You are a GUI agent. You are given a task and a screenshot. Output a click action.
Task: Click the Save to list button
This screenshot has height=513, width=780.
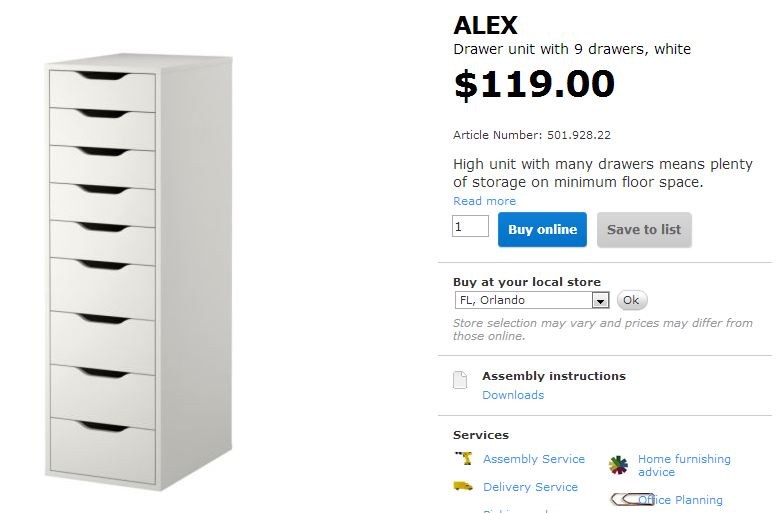pyautogui.click(x=644, y=229)
